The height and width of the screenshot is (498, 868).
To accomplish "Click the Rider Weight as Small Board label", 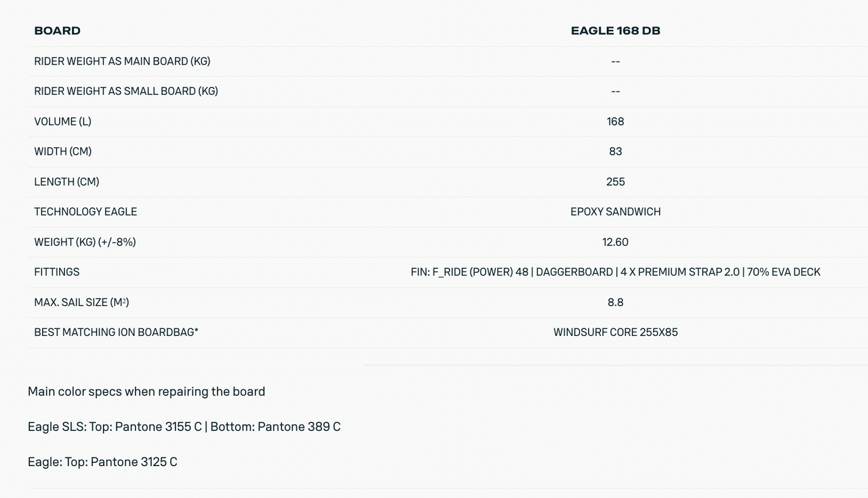I will [x=126, y=91].
